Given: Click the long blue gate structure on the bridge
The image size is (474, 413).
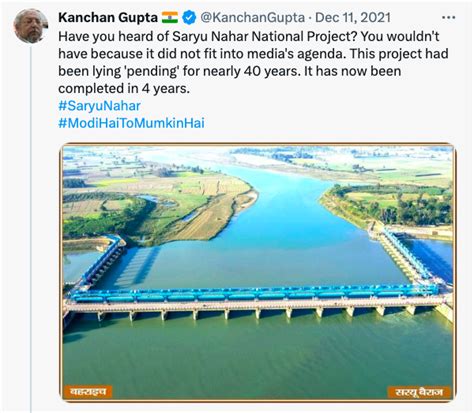Looking at the screenshot, I should 255,293.
